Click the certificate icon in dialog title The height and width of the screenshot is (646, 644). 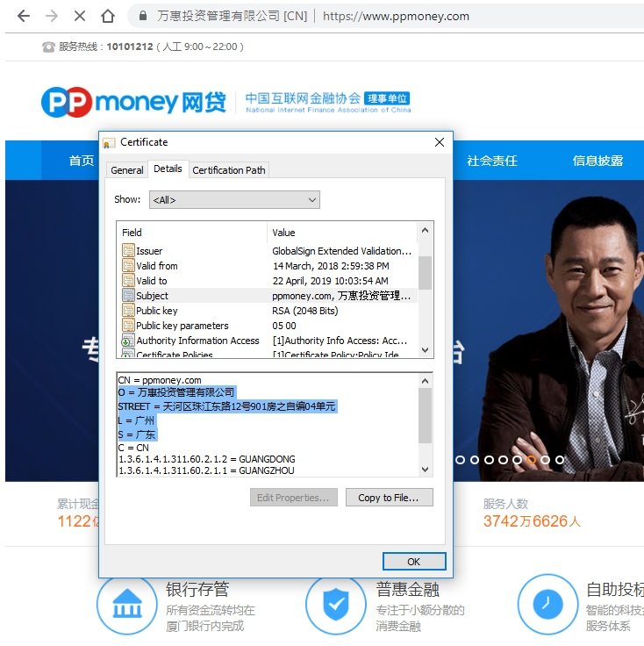click(108, 143)
